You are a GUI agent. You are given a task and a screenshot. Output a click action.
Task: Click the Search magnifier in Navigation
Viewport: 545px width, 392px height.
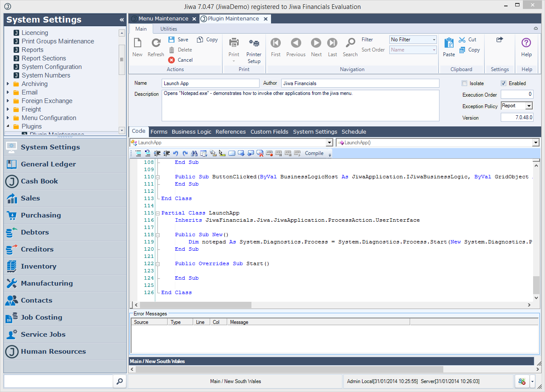(350, 43)
